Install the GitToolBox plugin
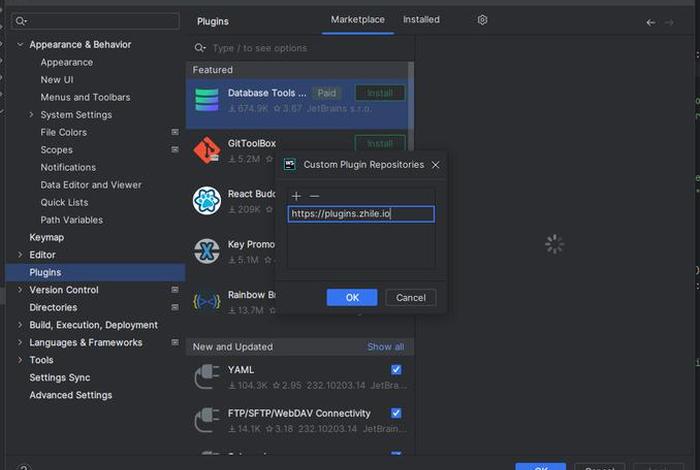 (380, 143)
